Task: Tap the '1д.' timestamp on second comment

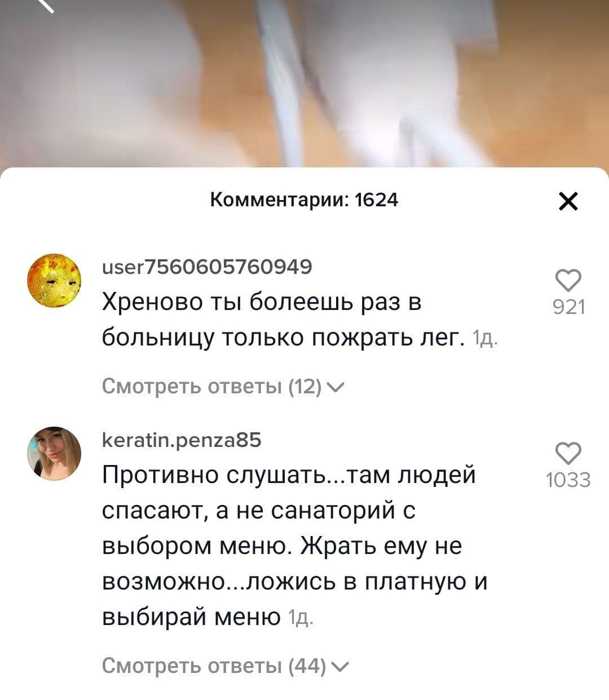Action: pyautogui.click(x=300, y=619)
